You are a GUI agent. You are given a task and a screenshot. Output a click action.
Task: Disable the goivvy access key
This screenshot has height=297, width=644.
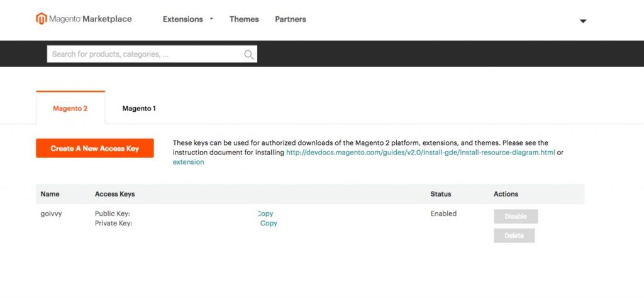[x=516, y=216]
